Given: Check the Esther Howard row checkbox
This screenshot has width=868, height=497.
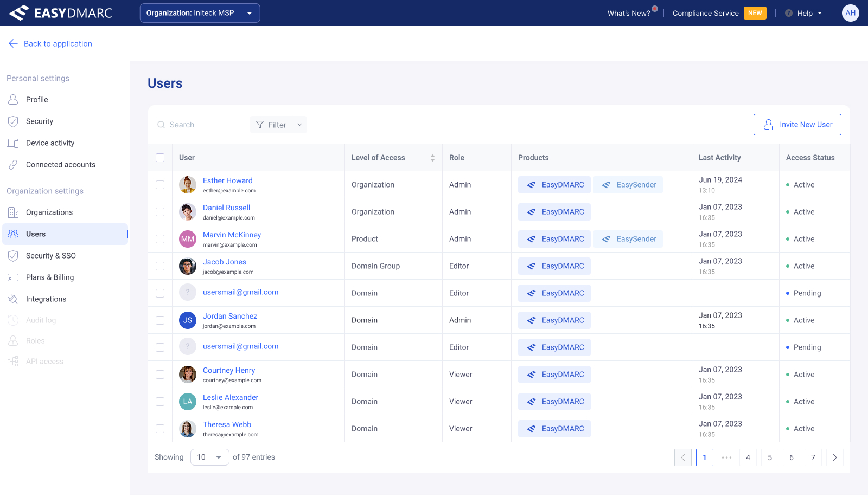Looking at the screenshot, I should point(160,185).
